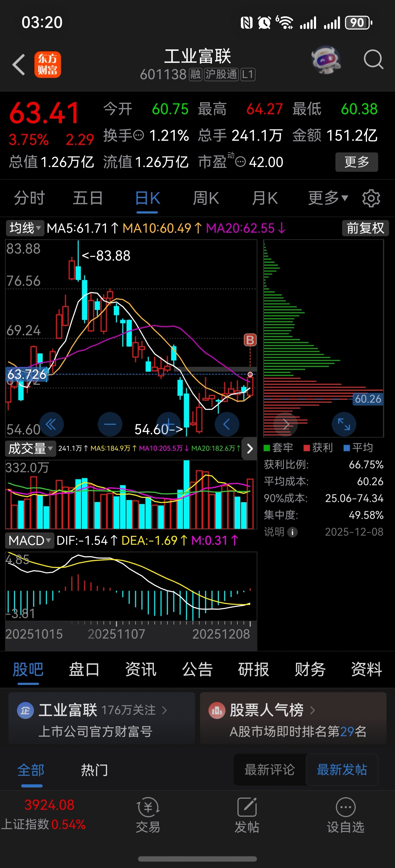Switch to 资讯 tab
The height and width of the screenshot is (868, 395).
(x=141, y=670)
